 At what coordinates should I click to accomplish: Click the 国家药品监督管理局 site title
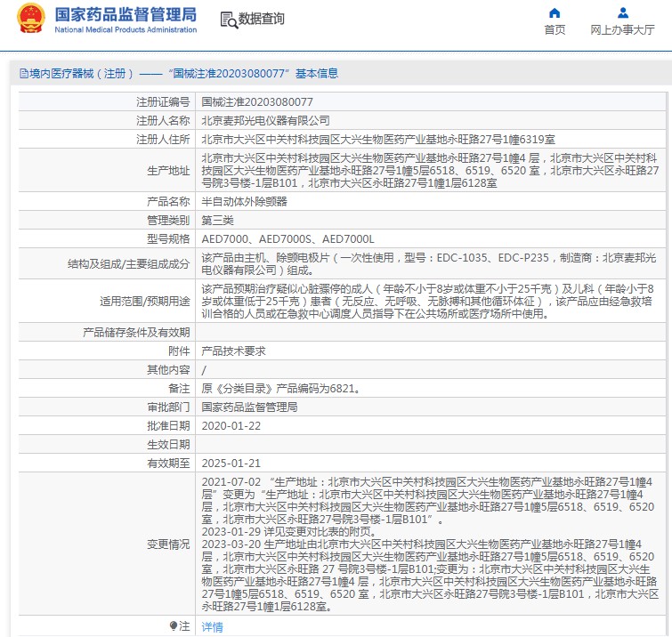[x=125, y=15]
